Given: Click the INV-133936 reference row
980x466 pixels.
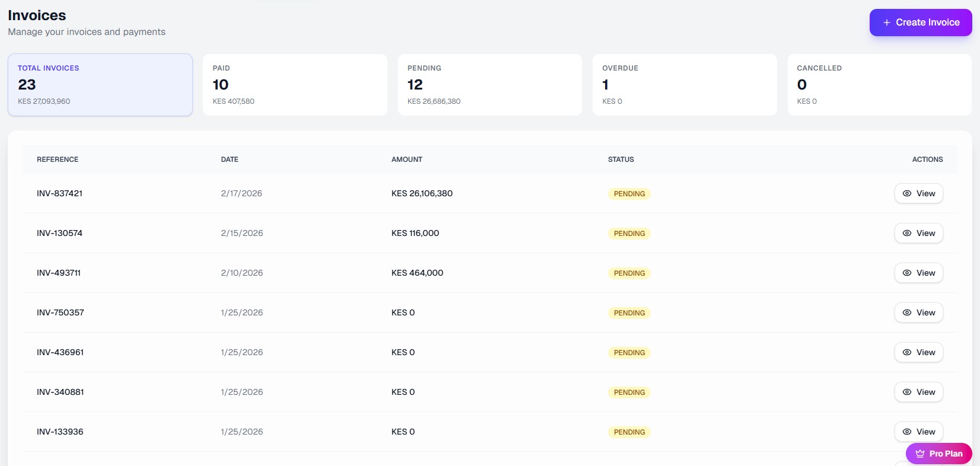Looking at the screenshot, I should 60,432.
